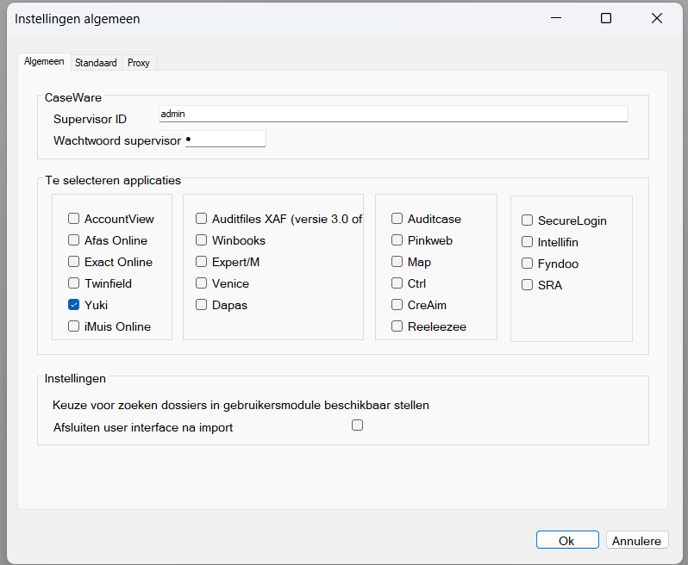
Task: Tick the Dapas checkbox
Action: coord(201,304)
